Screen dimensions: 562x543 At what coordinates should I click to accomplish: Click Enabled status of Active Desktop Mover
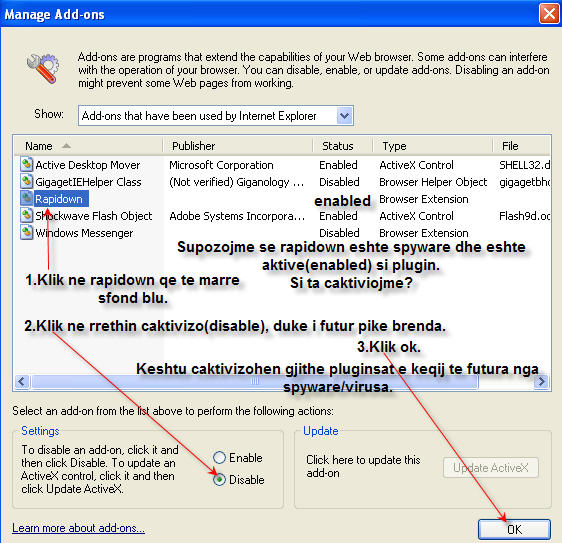click(338, 165)
